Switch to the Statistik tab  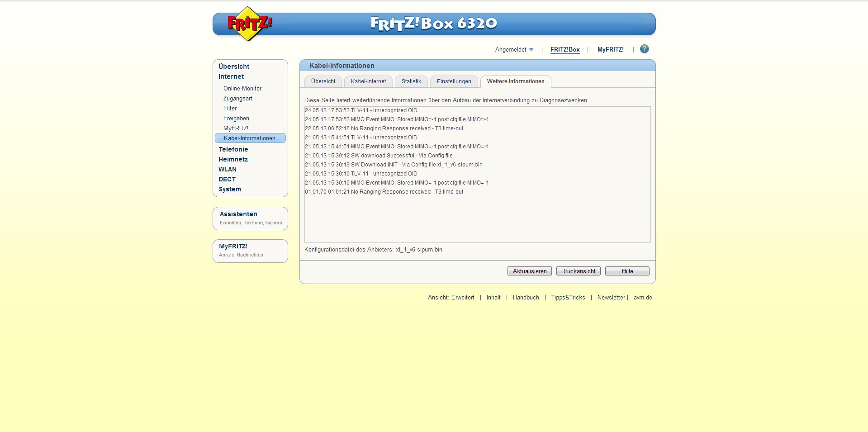tap(411, 81)
